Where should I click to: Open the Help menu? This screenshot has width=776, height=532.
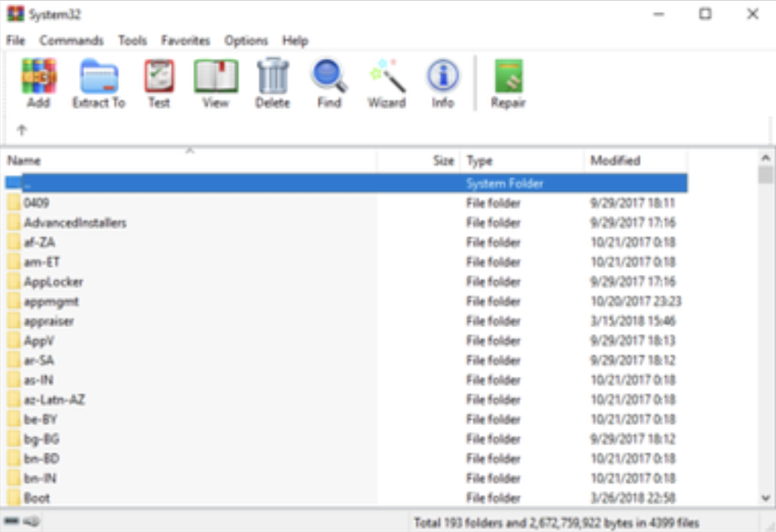(295, 41)
